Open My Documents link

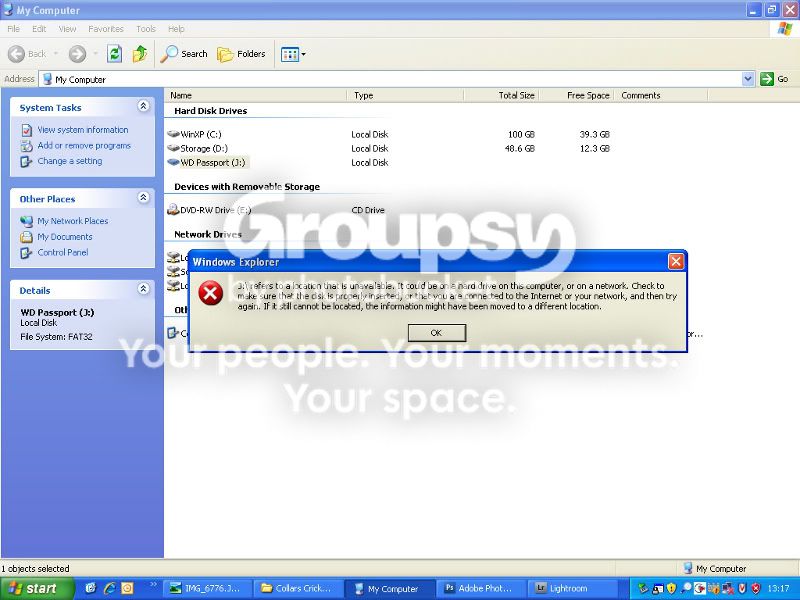coord(65,237)
